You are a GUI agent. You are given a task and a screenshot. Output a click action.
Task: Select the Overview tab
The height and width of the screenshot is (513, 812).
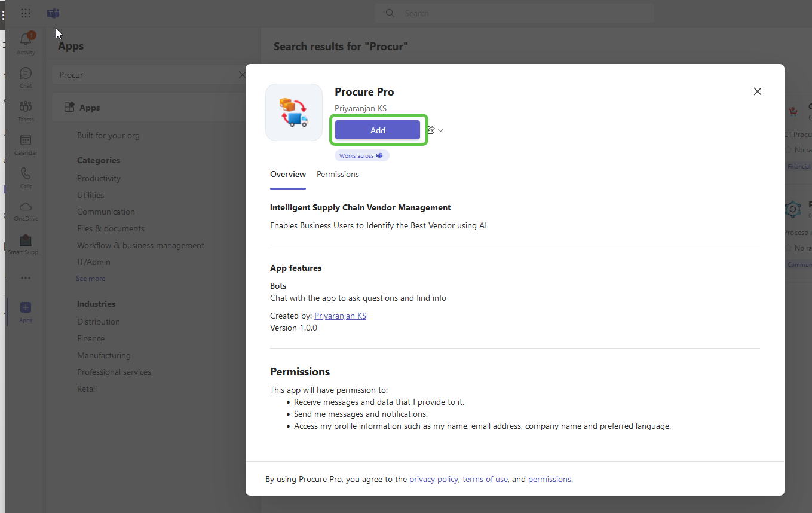[287, 175]
